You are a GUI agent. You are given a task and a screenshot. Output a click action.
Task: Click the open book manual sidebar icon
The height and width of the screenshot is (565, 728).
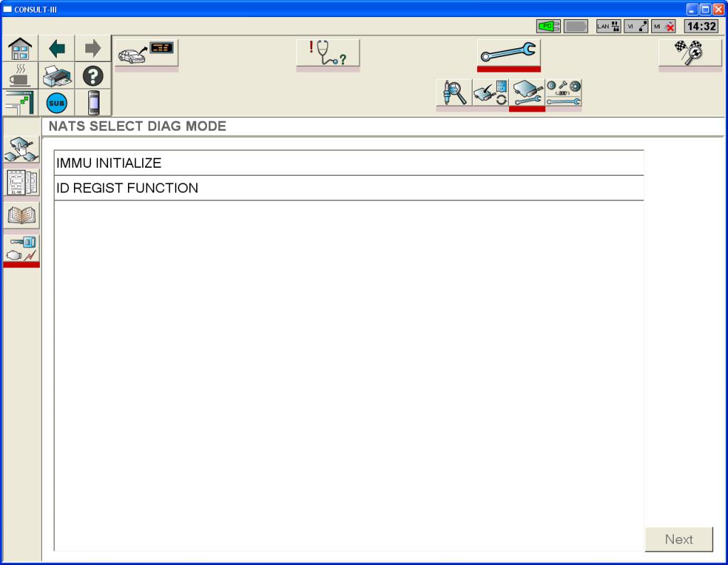coord(21,215)
